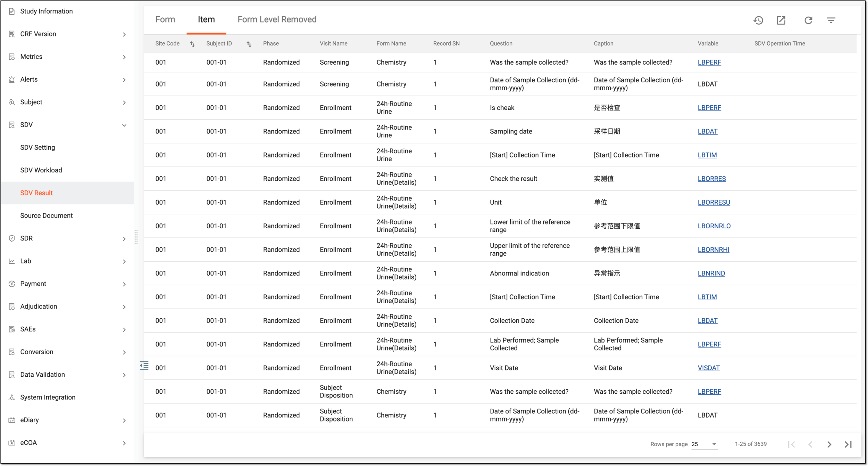Jump to first page arrow
This screenshot has height=466, width=868.
[x=791, y=444]
